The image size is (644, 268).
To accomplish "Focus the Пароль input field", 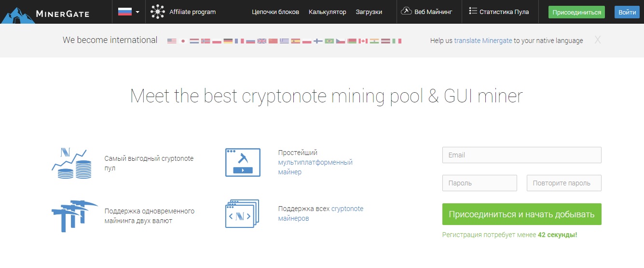I will [480, 183].
